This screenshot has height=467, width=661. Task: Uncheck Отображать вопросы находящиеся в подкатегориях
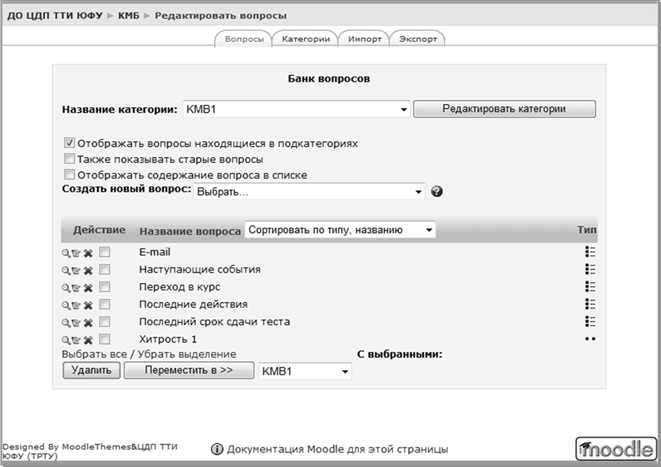click(x=69, y=143)
